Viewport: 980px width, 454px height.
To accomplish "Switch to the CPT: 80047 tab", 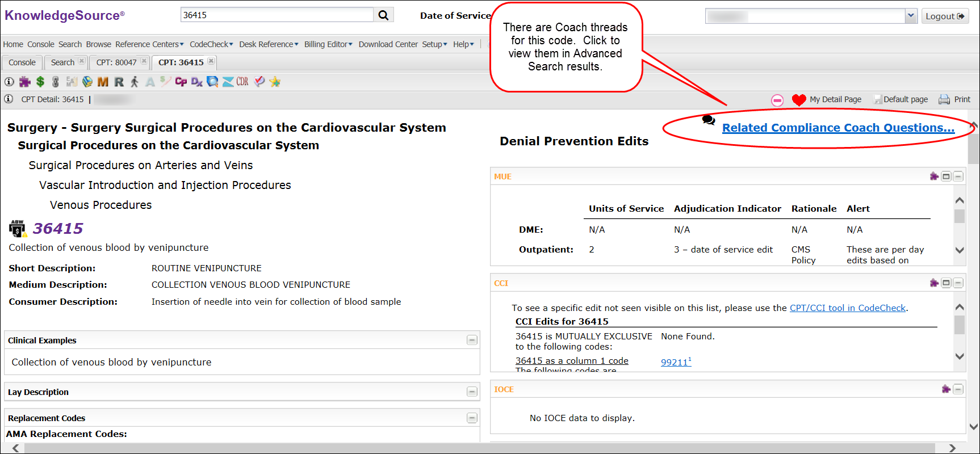I will pos(116,62).
